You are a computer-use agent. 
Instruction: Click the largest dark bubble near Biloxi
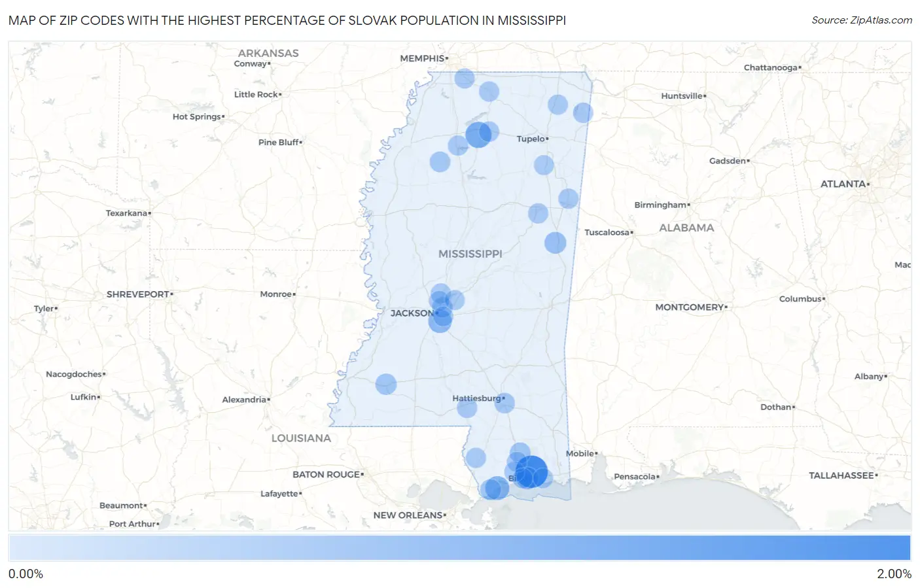pyautogui.click(x=531, y=472)
